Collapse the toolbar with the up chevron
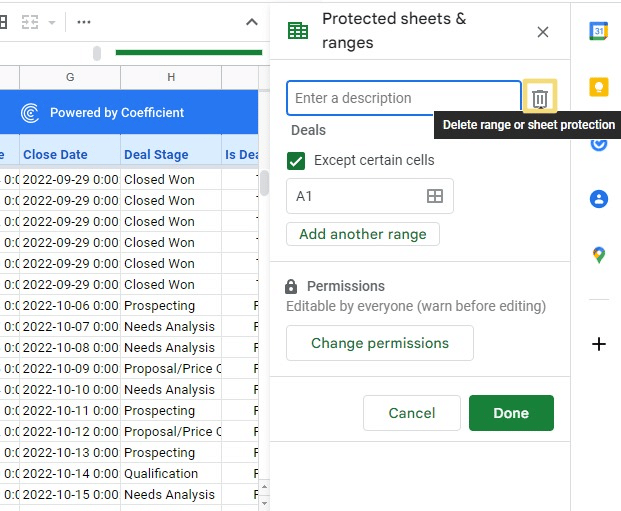The image size is (621, 511). [252, 22]
